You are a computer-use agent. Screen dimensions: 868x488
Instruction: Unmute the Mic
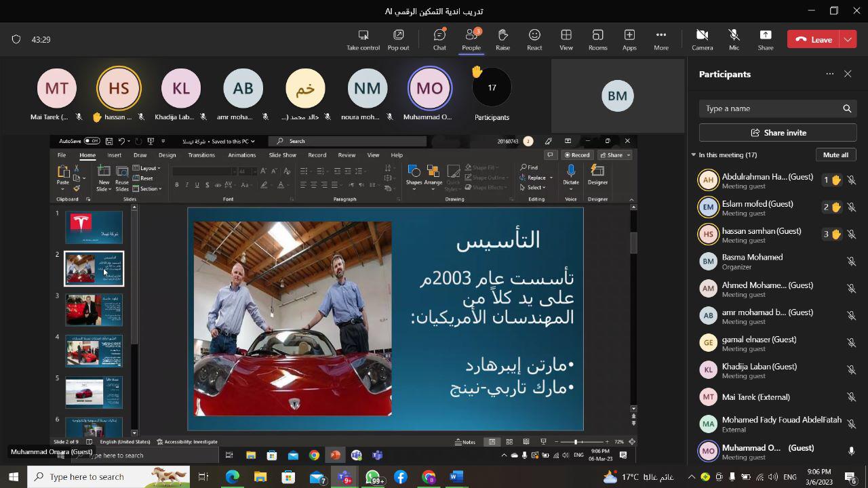click(734, 39)
